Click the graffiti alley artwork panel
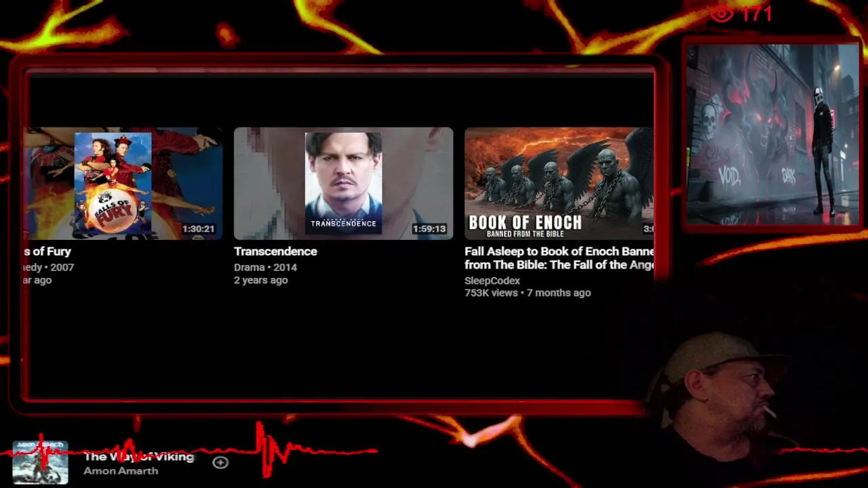This screenshot has width=868, height=488. [772, 135]
